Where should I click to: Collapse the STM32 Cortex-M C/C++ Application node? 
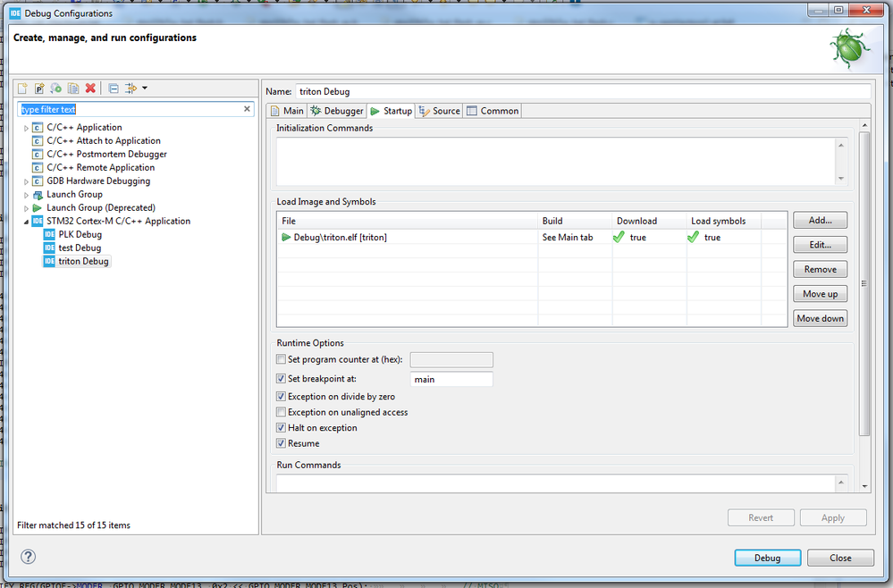click(26, 222)
